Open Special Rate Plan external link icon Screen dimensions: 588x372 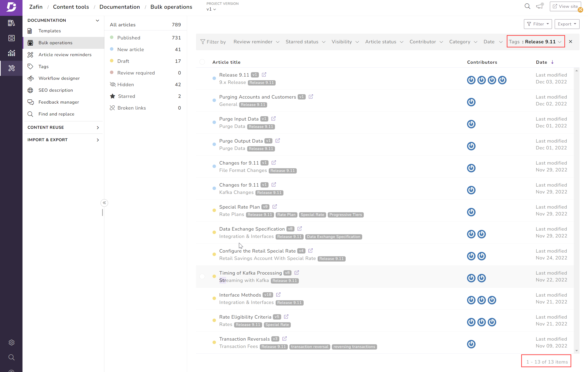[x=275, y=207]
